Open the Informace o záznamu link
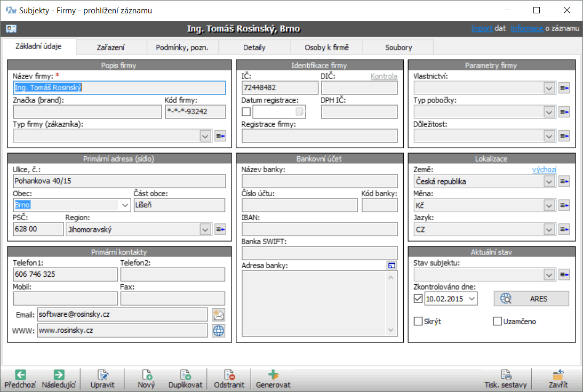Screen dimensions: 583x392 [527, 28]
